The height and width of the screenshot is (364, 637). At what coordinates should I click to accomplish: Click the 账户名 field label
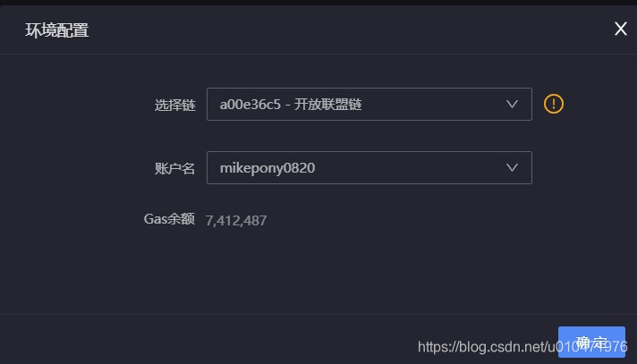point(174,168)
